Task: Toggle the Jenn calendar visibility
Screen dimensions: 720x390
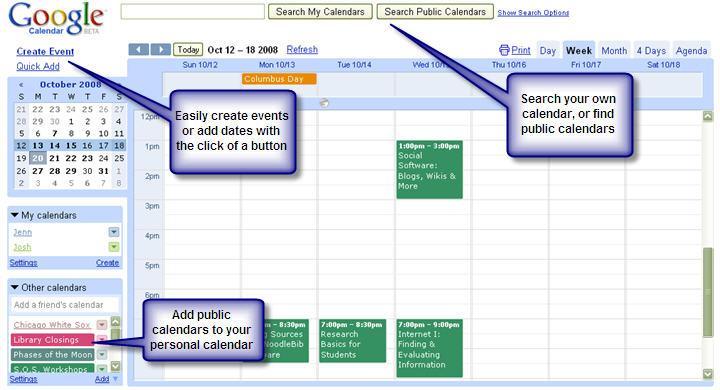Action: coord(22,232)
